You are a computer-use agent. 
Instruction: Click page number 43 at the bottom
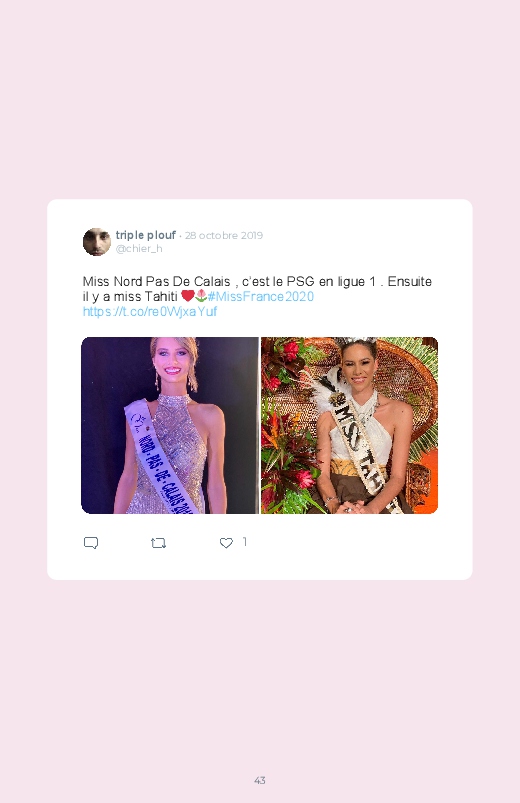pos(260,780)
